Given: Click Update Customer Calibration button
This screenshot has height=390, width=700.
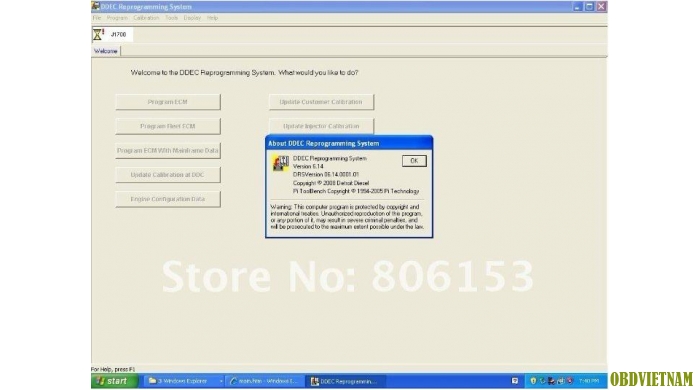Looking at the screenshot, I should pos(321,102).
